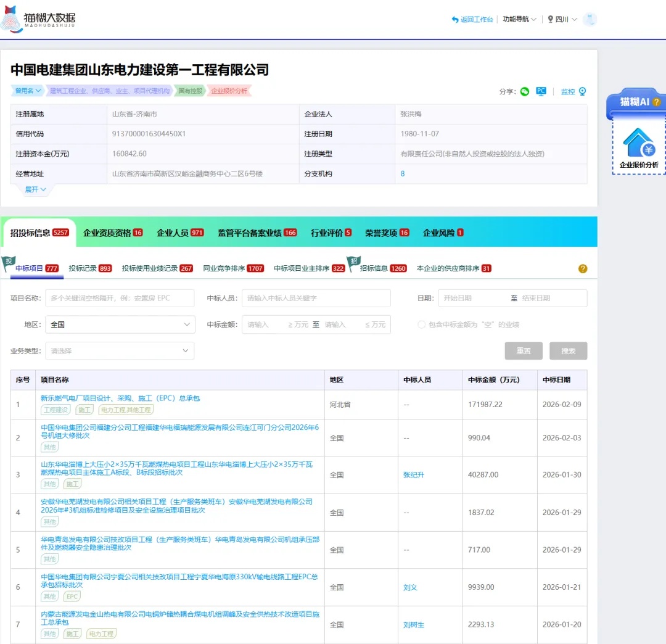Open the 业务类型 select dropdown
Screen dimensions: 666x644
[x=120, y=351]
